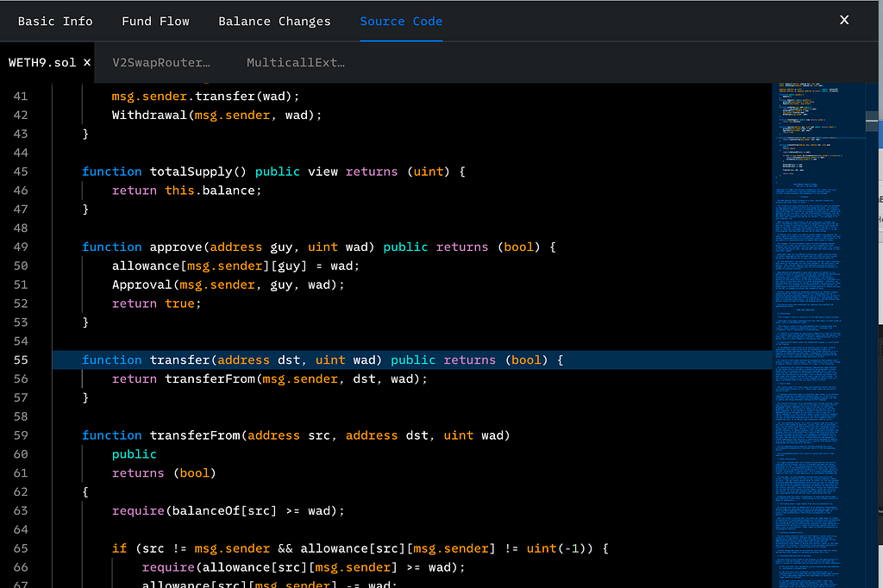Click the 'return true;' statement on line 52

[x=156, y=303]
